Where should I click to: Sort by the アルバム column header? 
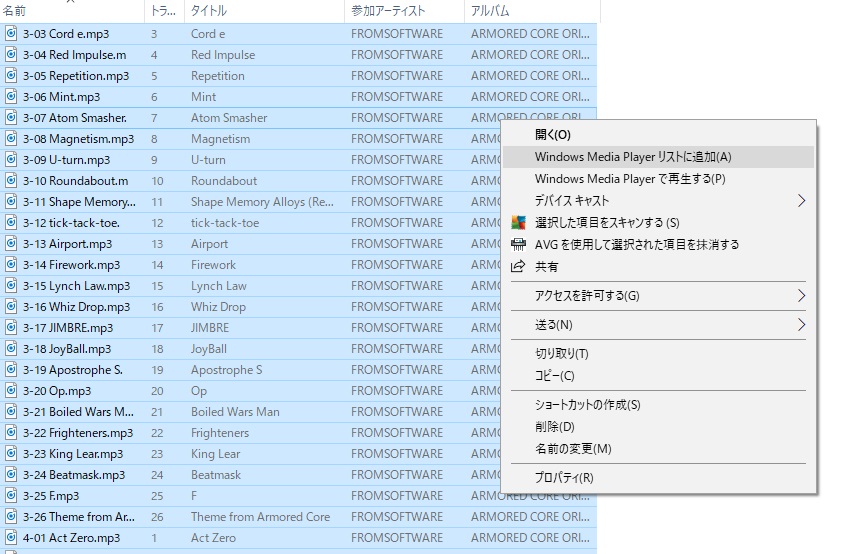click(x=532, y=11)
